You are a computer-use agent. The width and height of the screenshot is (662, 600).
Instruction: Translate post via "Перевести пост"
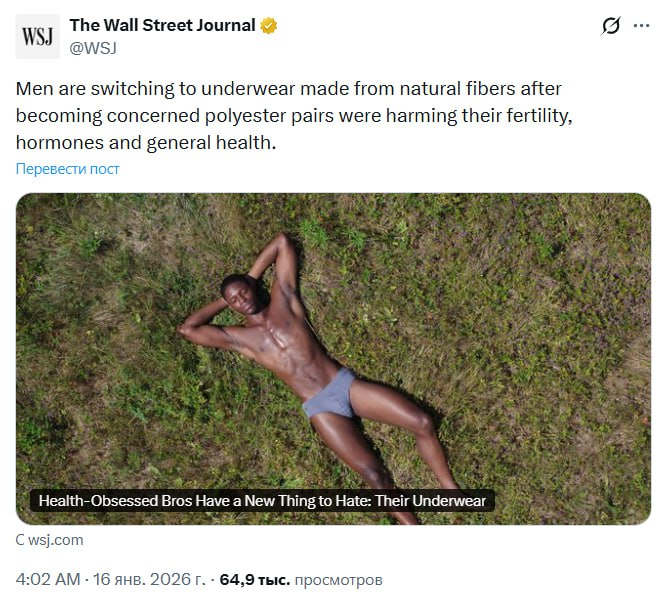[68, 169]
